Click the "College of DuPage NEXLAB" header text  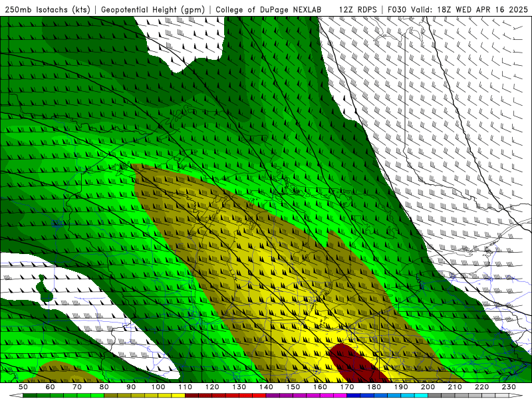coord(269,10)
